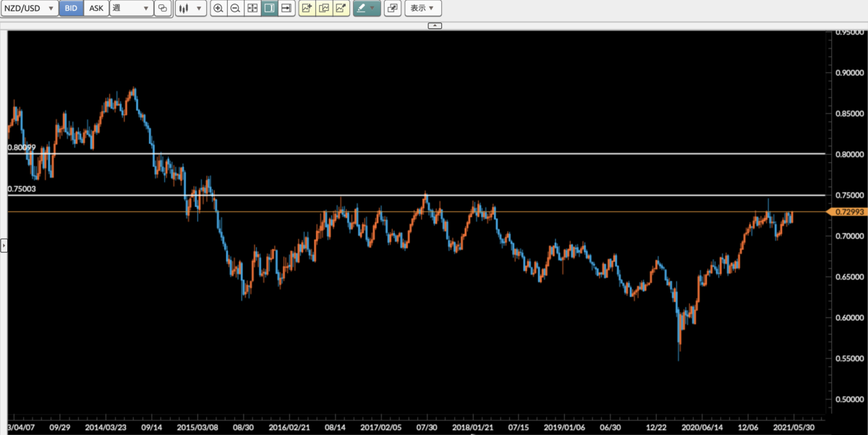
Task: Zoom in on the chart
Action: pos(218,9)
